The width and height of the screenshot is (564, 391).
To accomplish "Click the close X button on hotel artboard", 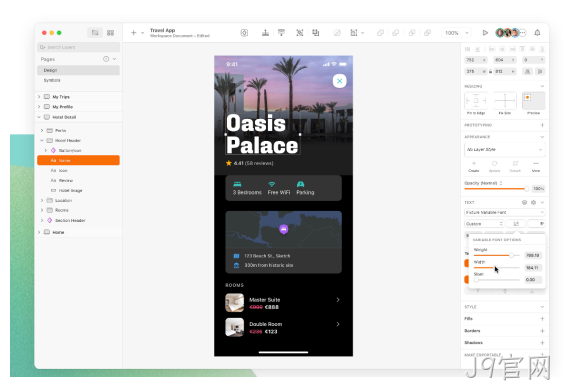I will point(340,81).
